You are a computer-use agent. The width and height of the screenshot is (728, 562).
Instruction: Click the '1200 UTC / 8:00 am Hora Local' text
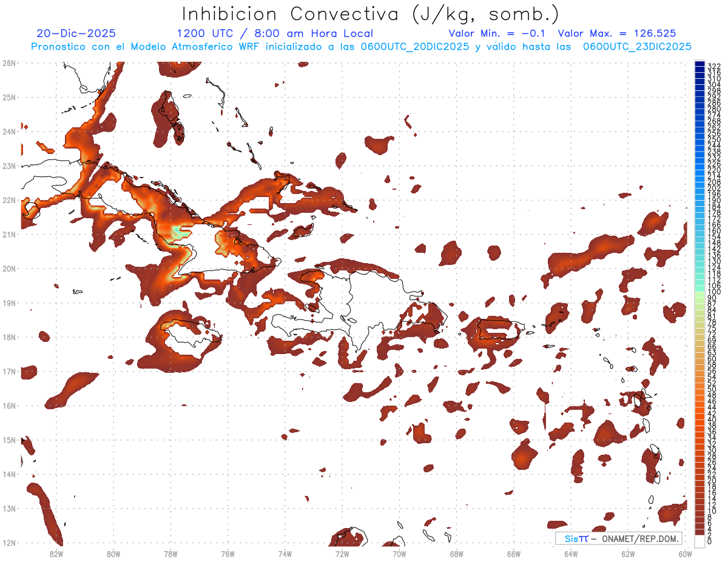coord(275,33)
